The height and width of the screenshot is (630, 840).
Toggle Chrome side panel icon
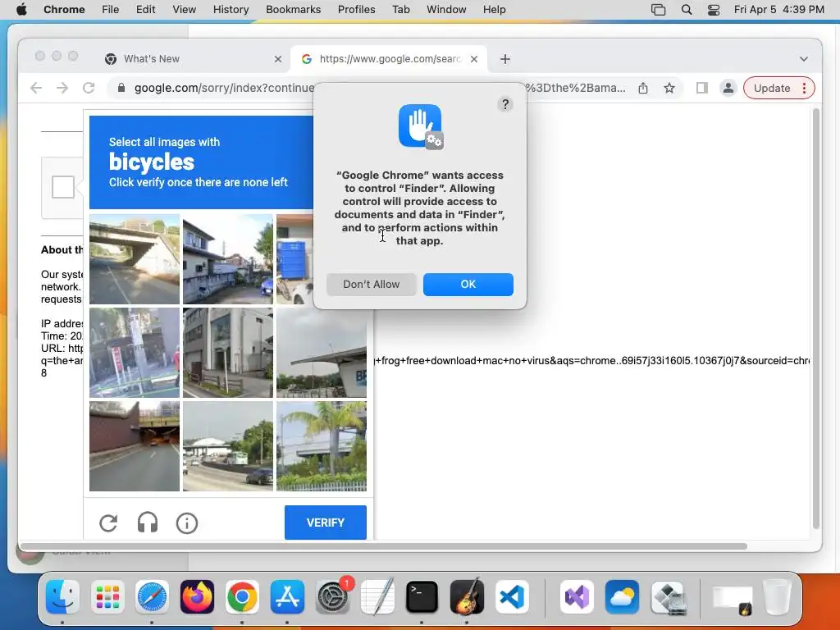click(702, 88)
